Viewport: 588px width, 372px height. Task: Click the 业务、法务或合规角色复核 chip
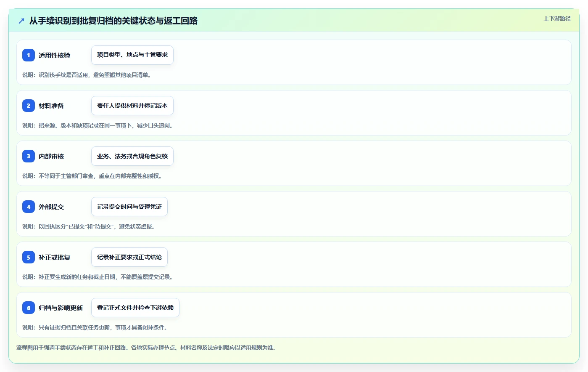point(132,156)
